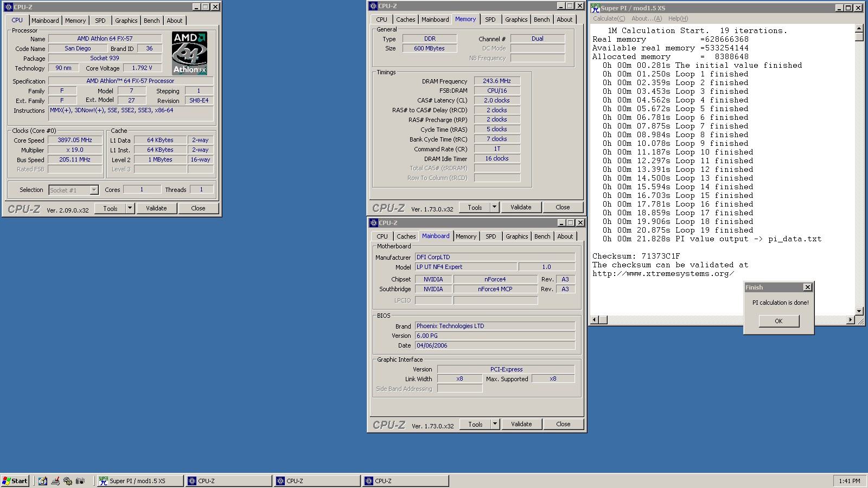The height and width of the screenshot is (488, 868).
Task: Open the gears quick launch icon
Action: coord(68,481)
